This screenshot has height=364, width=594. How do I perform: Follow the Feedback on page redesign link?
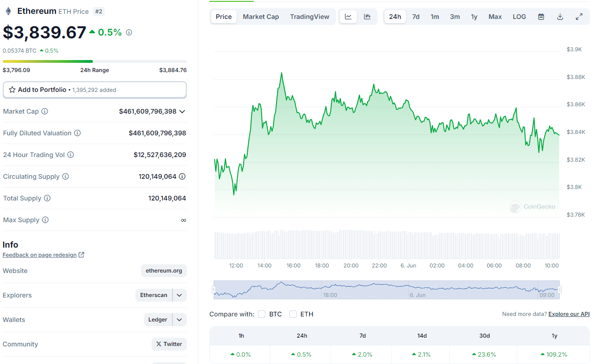point(40,255)
